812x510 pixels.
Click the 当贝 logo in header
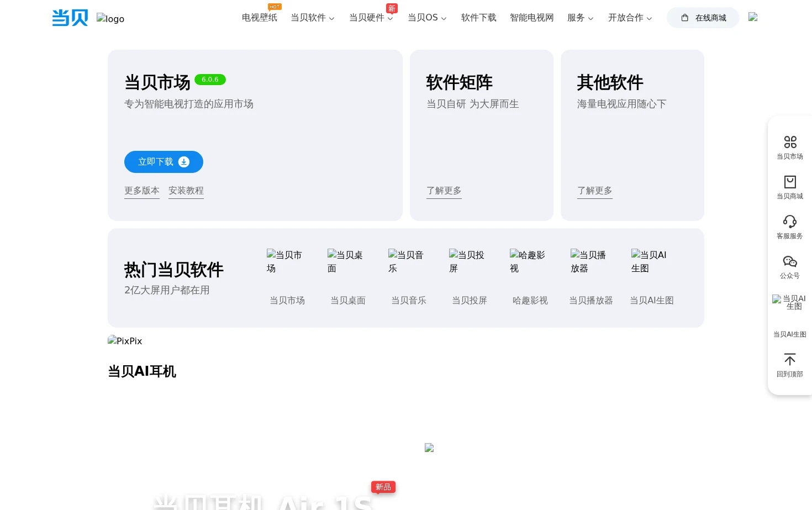coord(70,18)
